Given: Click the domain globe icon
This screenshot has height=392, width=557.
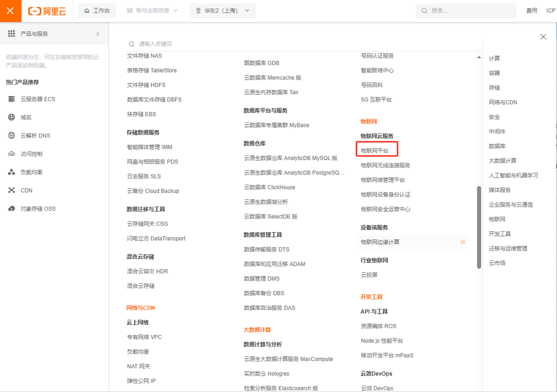Looking at the screenshot, I should (12, 117).
